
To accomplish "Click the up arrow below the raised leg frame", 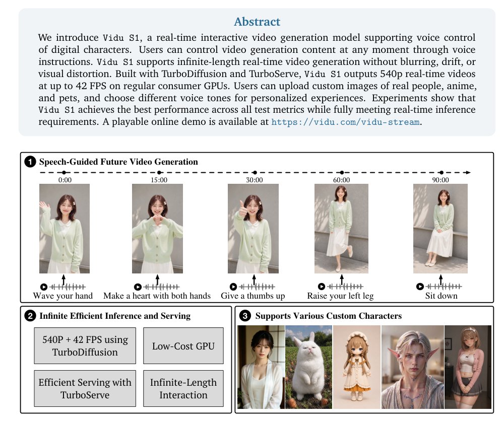I will pos(342,279).
